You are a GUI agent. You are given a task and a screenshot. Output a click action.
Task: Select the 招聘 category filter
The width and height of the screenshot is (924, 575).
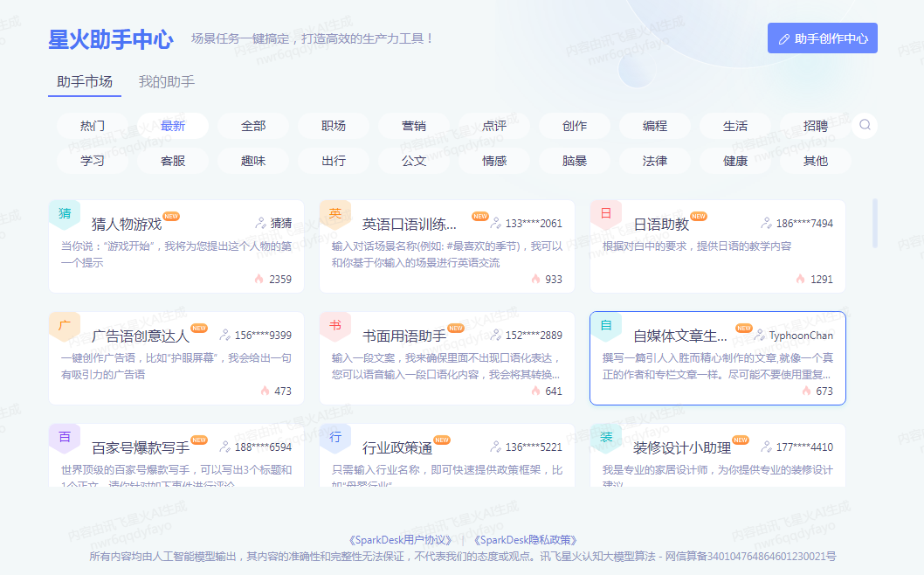click(x=816, y=126)
